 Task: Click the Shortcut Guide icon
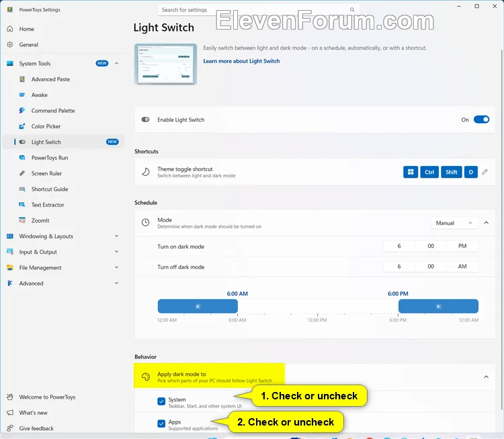tap(22, 189)
